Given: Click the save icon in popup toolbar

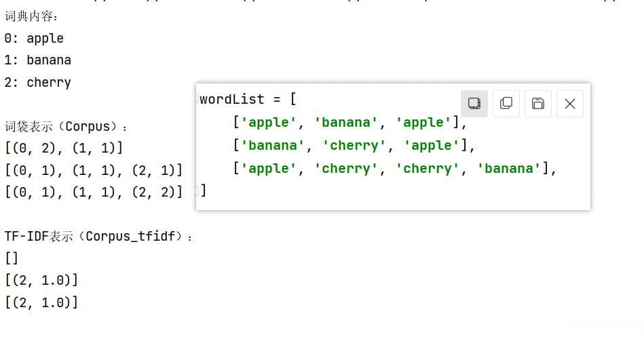Looking at the screenshot, I should 537,103.
